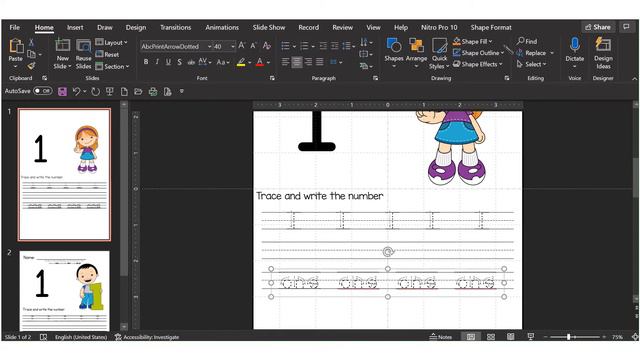Open the Shape Format tab
640x360 pixels.
491,27
